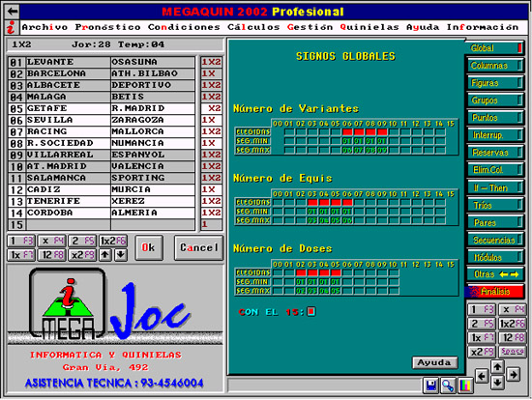The height and width of the screenshot is (400, 532).
Task: Click the Cancel button
Action: click(x=199, y=247)
